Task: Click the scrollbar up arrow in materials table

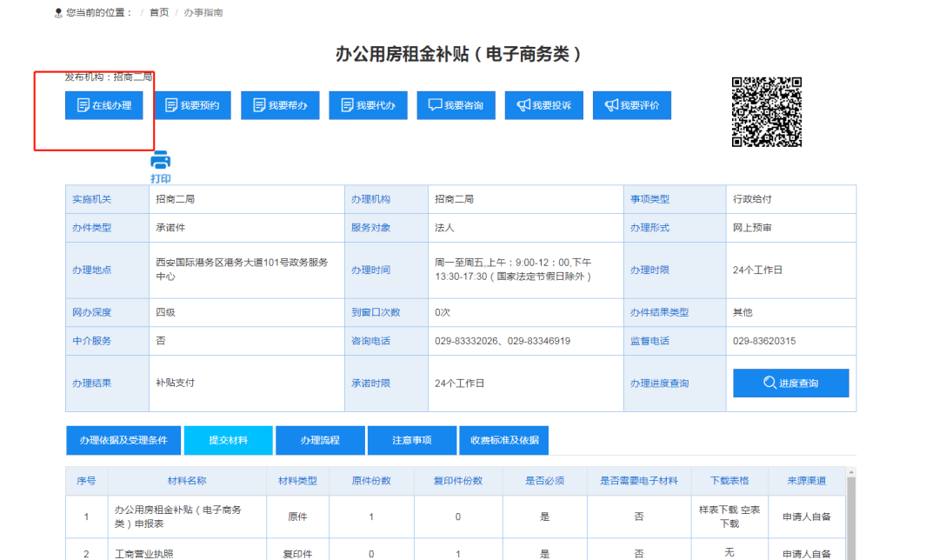Action: click(851, 472)
